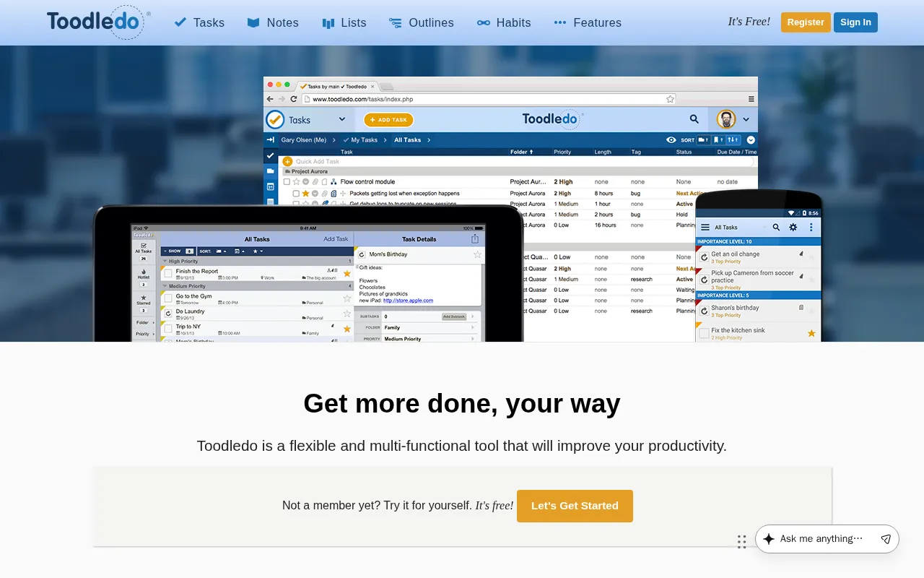The height and width of the screenshot is (578, 924).
Task: Sort by the Folder column header
Action: [x=521, y=152]
